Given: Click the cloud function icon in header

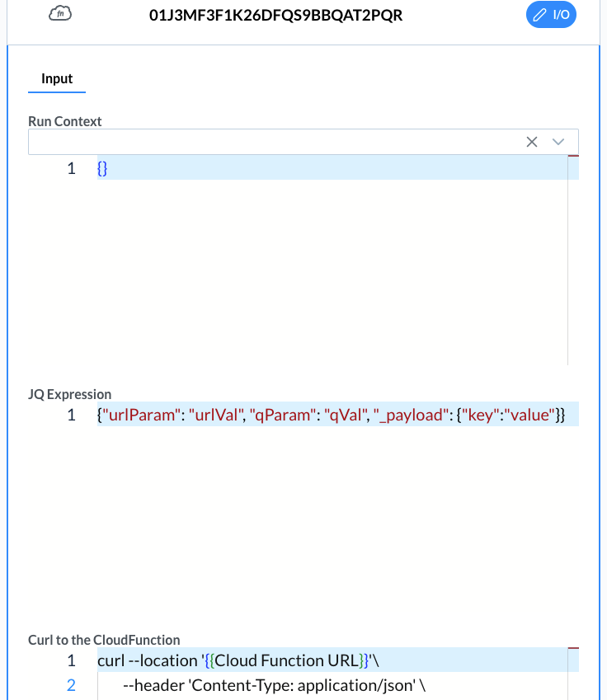Looking at the screenshot, I should (60, 13).
